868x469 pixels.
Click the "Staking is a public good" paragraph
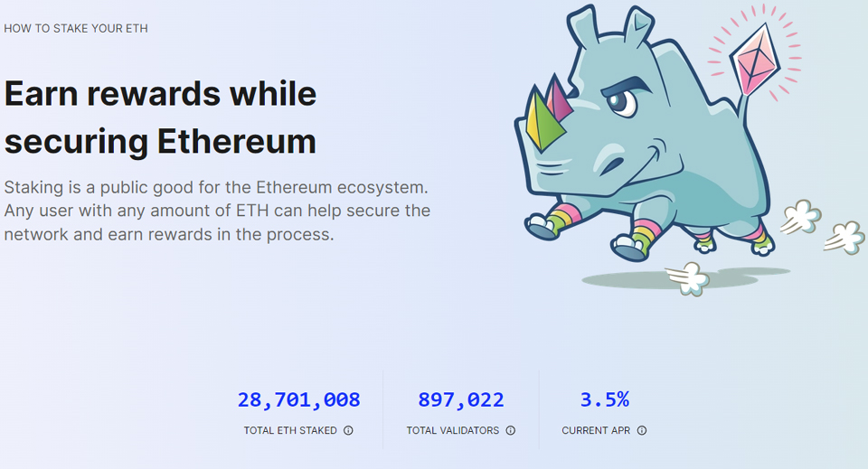pyautogui.click(x=217, y=211)
